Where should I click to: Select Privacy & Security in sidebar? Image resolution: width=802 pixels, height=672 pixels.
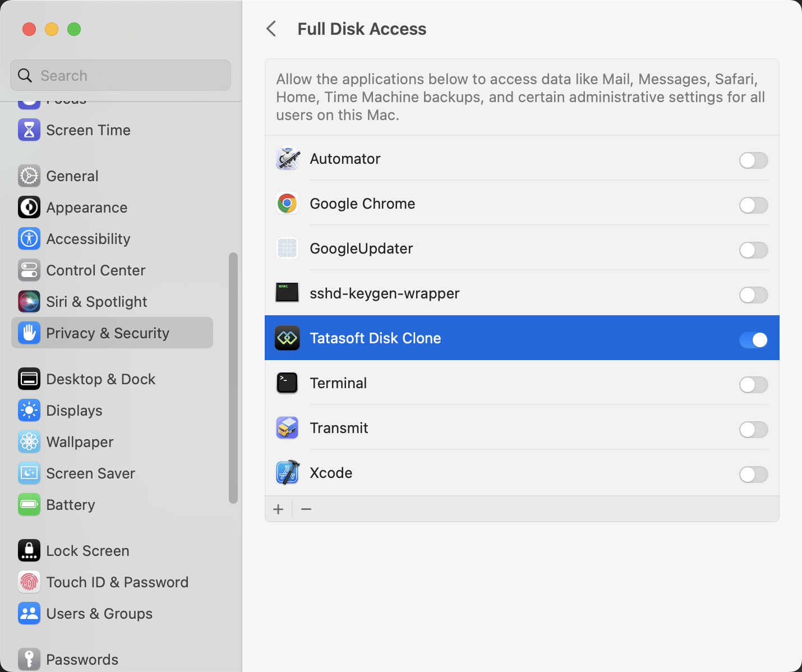[108, 333]
